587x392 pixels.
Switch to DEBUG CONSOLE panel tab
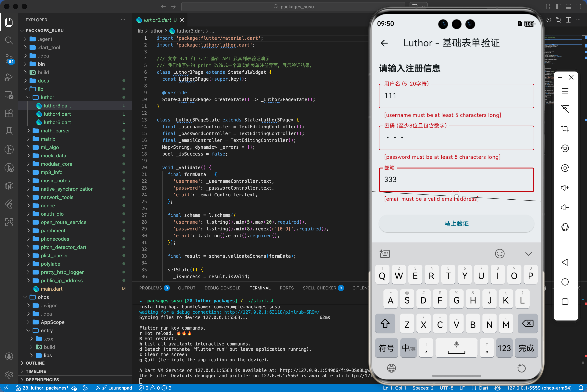tap(222, 288)
